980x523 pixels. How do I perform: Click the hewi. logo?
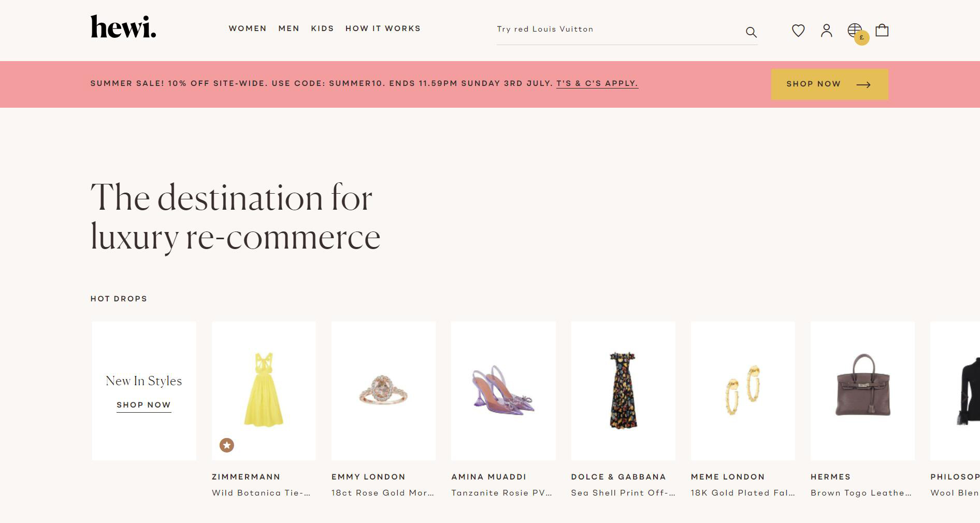pos(123,27)
